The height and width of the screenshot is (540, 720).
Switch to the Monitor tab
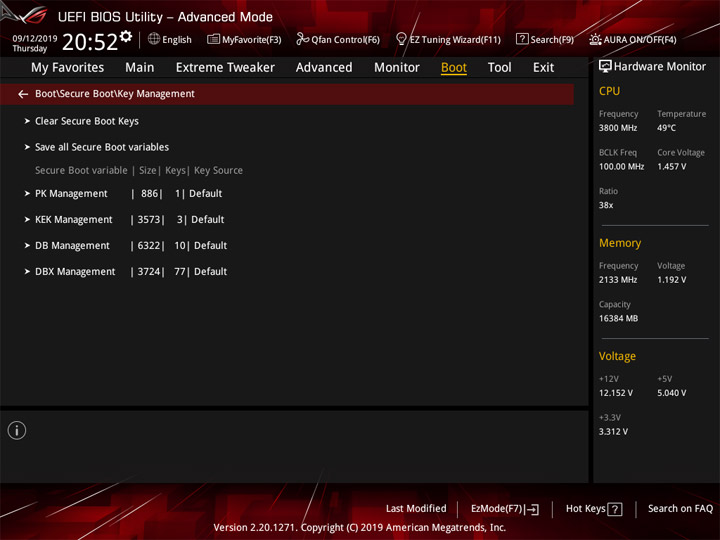click(397, 68)
